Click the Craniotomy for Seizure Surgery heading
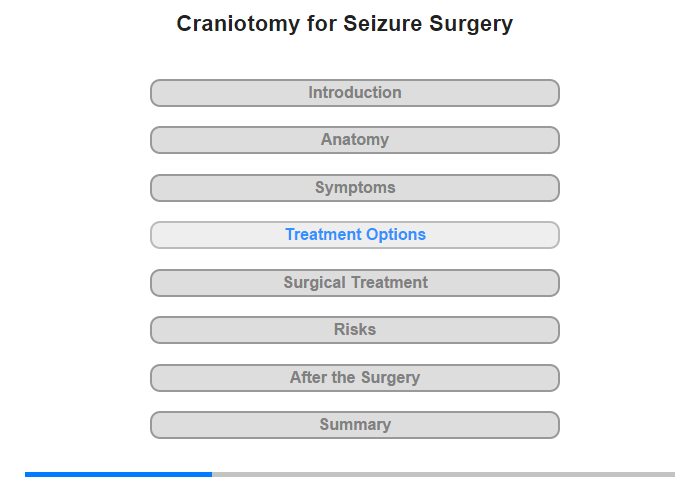The image size is (700, 480). click(345, 24)
